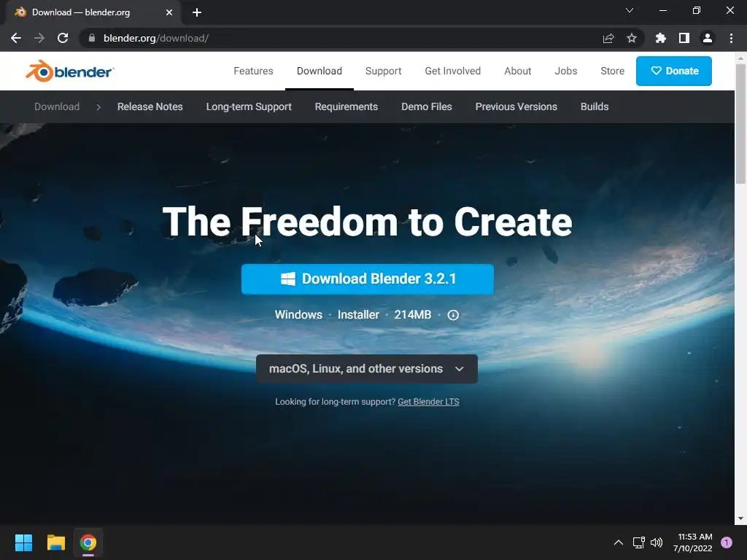Click the Get Blender LTS link
The image size is (747, 560).
[x=428, y=402]
